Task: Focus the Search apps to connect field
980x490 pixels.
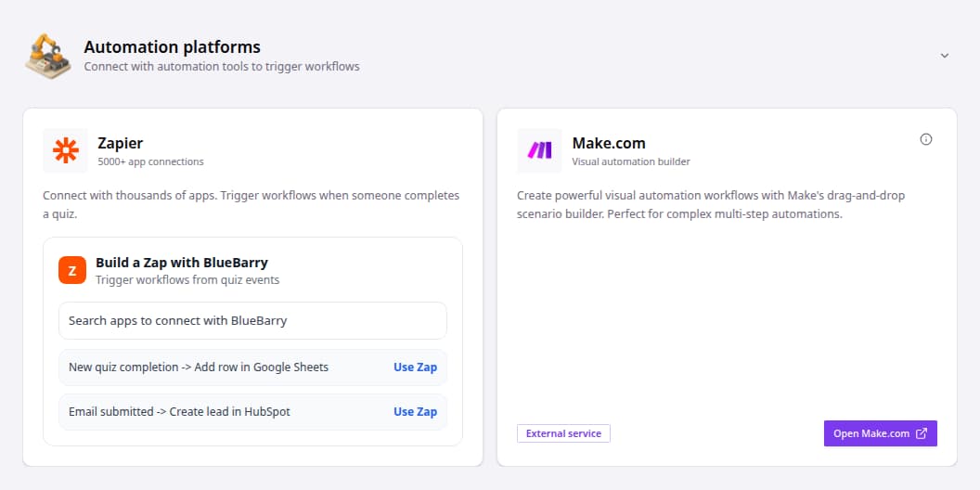Action: pyautogui.click(x=253, y=320)
